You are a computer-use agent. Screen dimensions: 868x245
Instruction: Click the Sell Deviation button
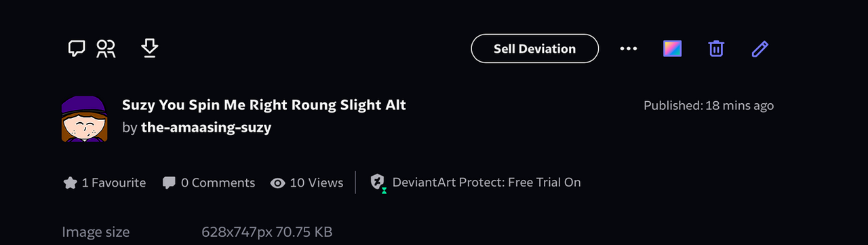coord(534,49)
